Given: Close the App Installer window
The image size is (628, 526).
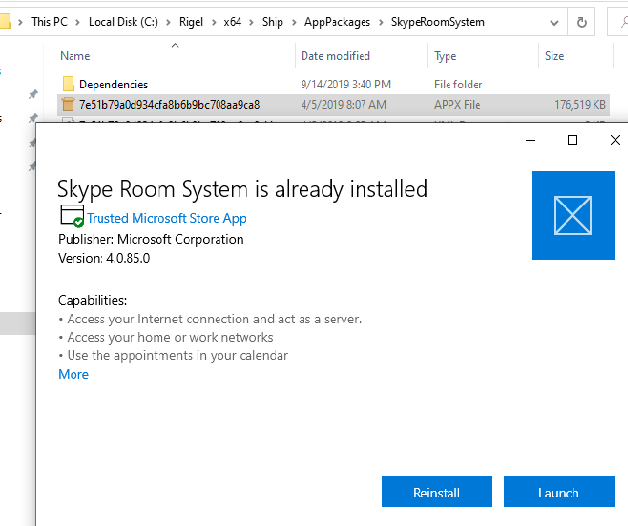Looking at the screenshot, I should coord(615,140).
